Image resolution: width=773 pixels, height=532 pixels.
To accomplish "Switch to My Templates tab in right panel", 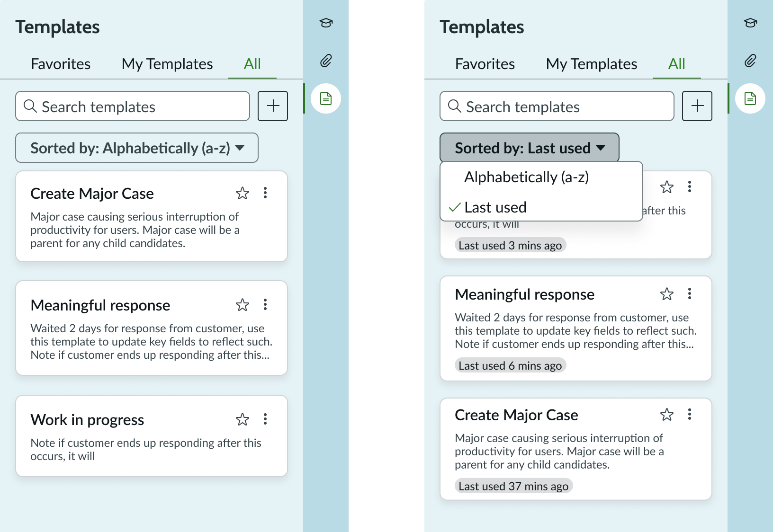I will [591, 64].
